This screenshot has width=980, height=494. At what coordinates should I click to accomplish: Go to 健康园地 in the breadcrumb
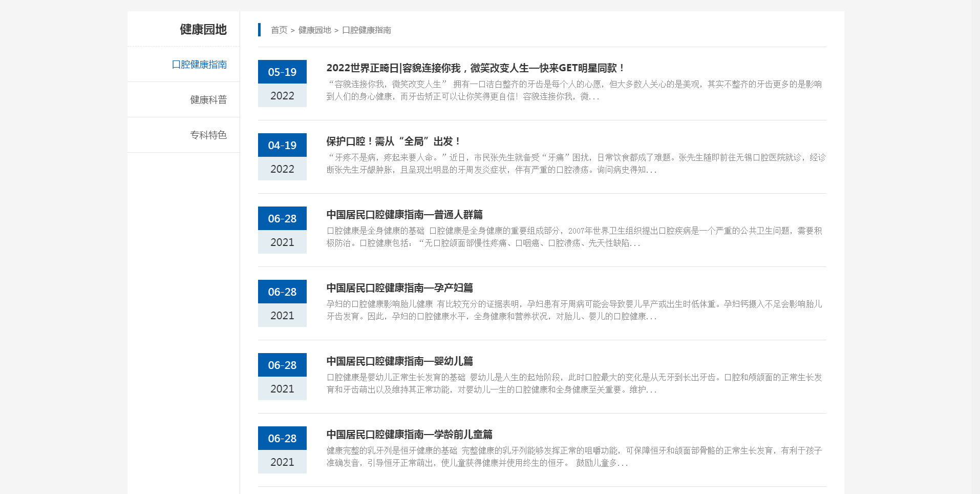(314, 30)
